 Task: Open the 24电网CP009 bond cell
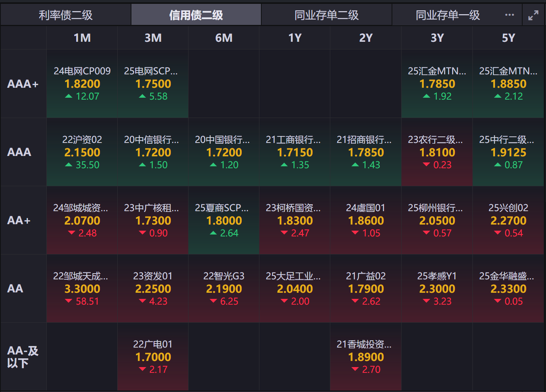click(x=82, y=84)
